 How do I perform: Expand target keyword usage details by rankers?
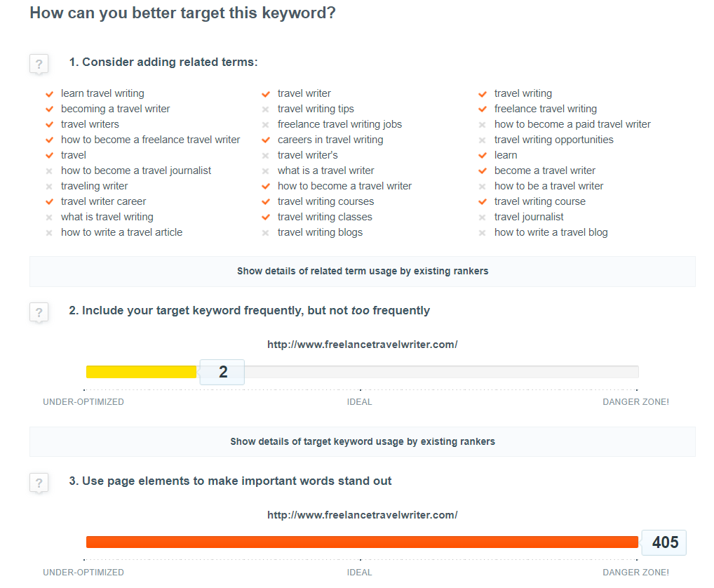pyautogui.click(x=362, y=442)
